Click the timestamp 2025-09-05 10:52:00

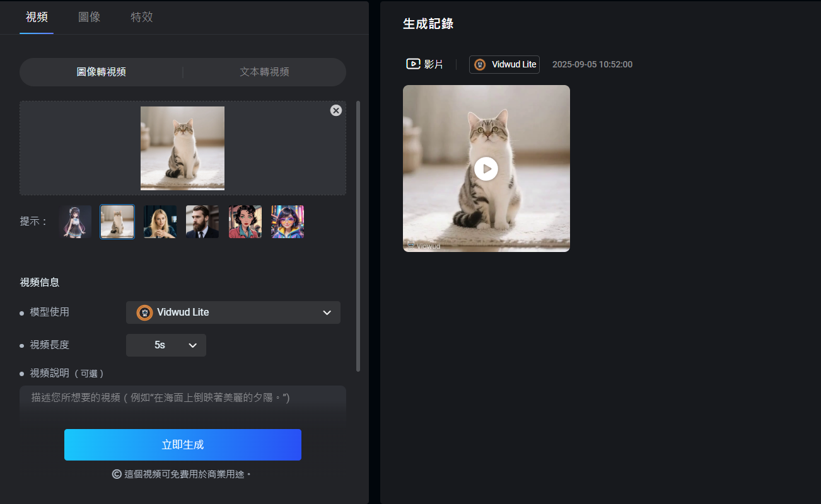[592, 64]
